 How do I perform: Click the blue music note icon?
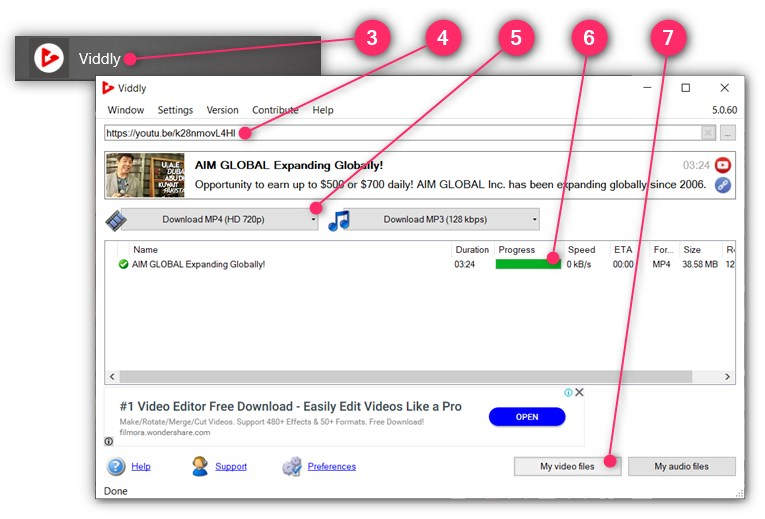(x=339, y=220)
